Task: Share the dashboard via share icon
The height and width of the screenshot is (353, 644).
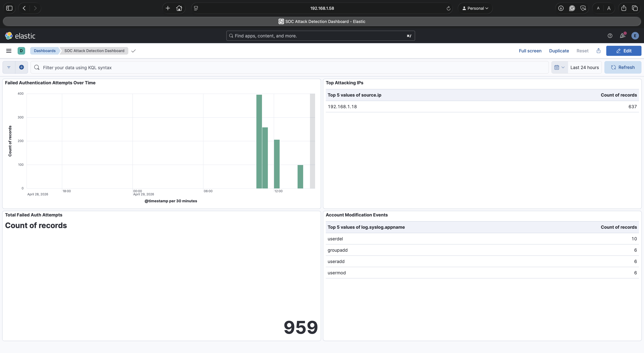Action: click(x=599, y=51)
